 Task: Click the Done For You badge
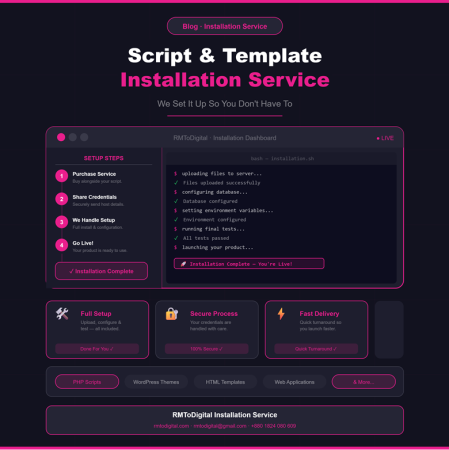pos(97,349)
